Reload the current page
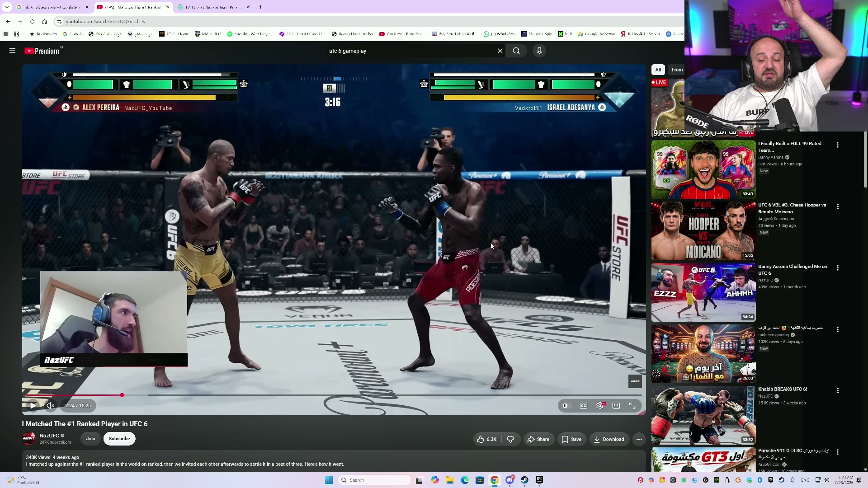This screenshot has width=868, height=488. pyautogui.click(x=33, y=22)
